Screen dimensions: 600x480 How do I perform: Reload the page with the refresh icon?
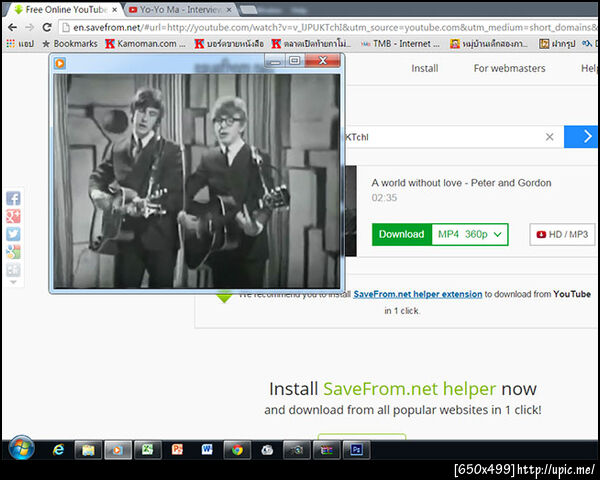(47, 27)
